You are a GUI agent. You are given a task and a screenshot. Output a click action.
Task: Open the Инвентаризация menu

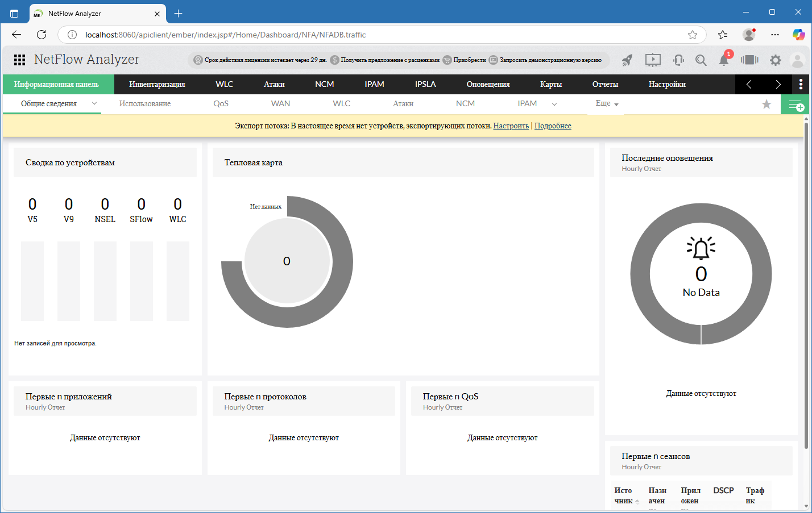click(x=157, y=84)
